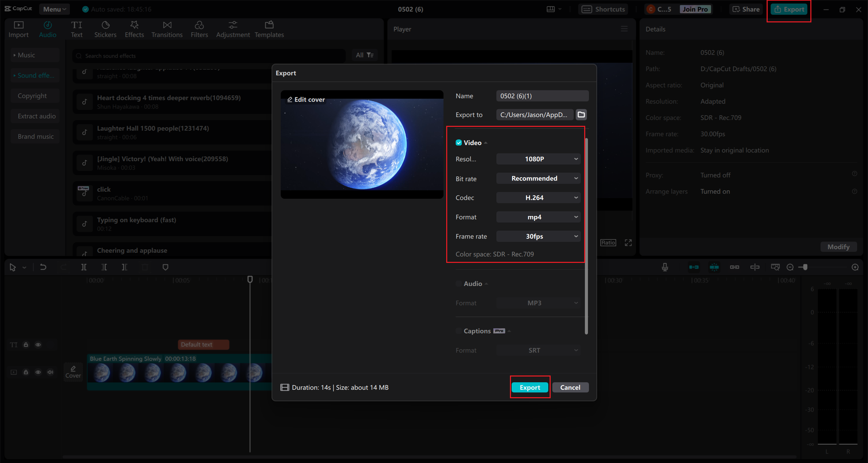Click the timeline zoom slider handle

pos(805,267)
